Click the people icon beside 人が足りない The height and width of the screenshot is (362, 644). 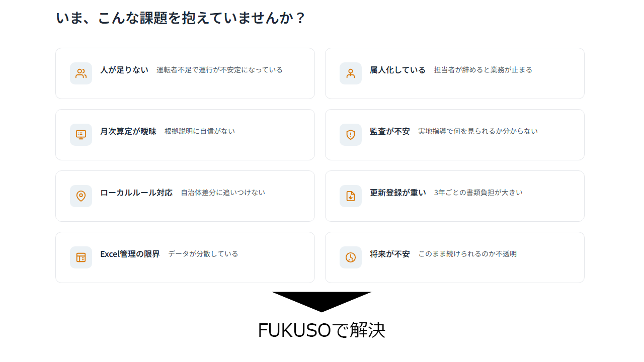(x=80, y=73)
